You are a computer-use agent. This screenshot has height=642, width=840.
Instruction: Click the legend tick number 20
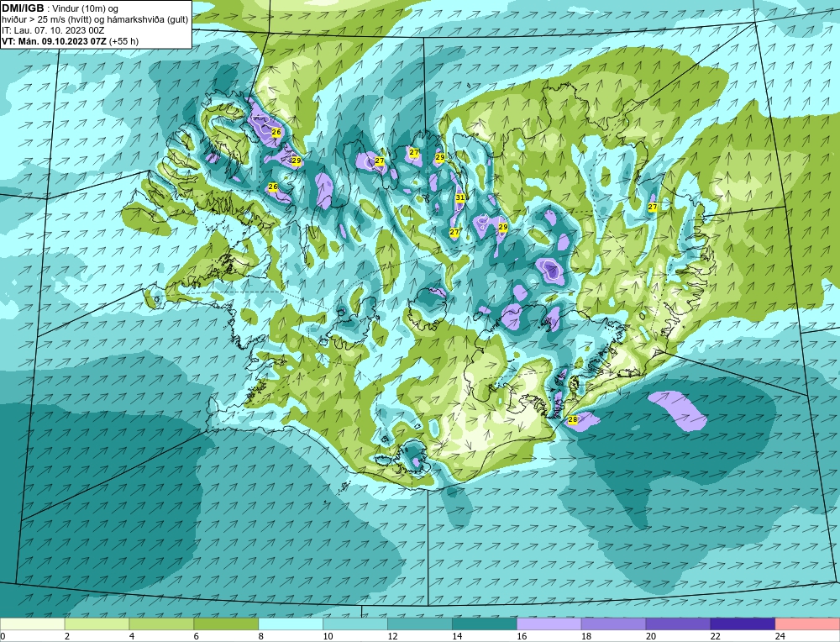[x=651, y=636]
